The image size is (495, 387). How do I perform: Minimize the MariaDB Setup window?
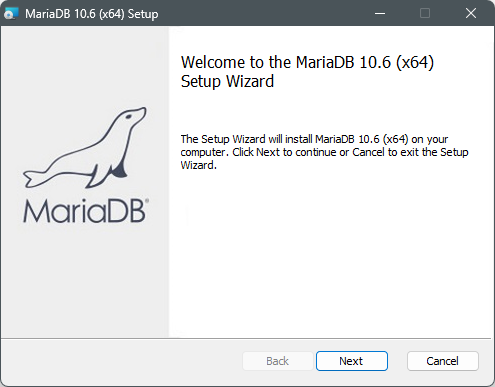tap(380, 13)
